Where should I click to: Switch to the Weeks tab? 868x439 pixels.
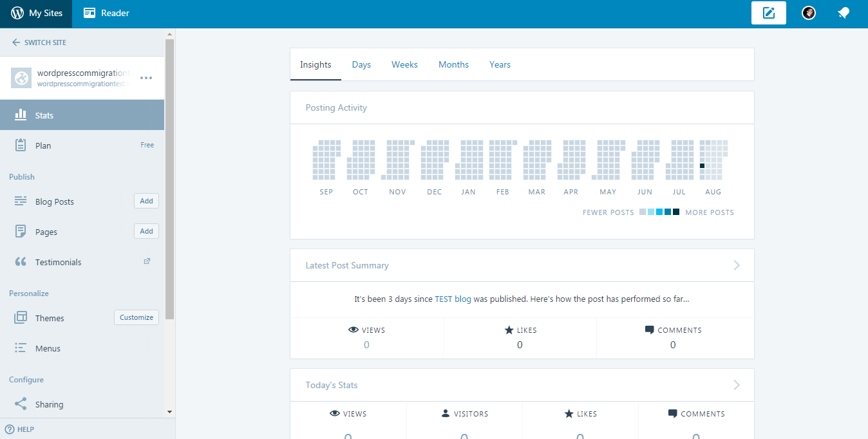404,64
